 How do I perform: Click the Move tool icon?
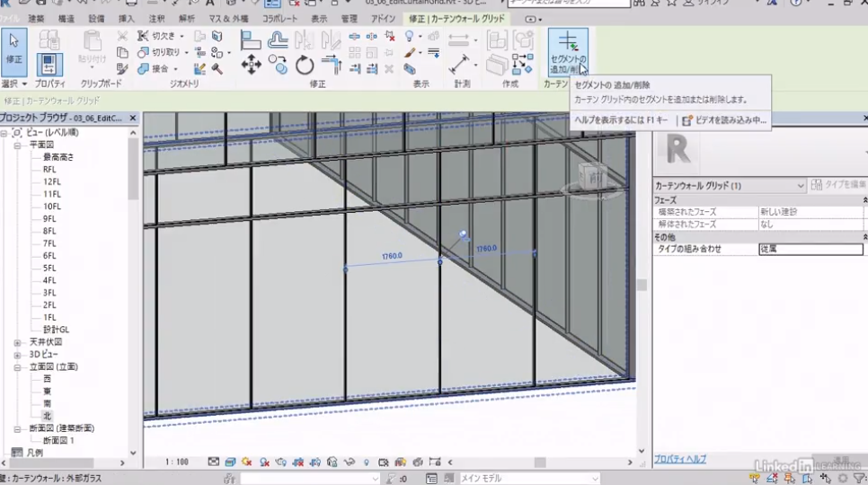[x=251, y=65]
